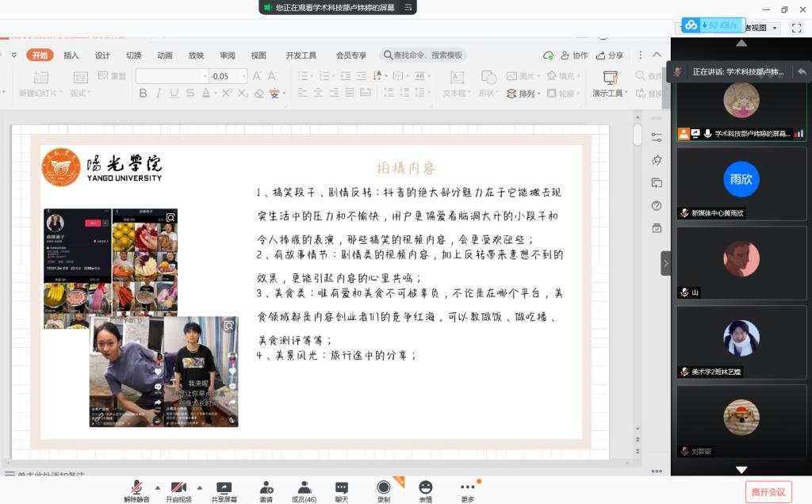This screenshot has height=504, width=812.
Task: Click the unmute microphone button
Action: tap(136, 487)
